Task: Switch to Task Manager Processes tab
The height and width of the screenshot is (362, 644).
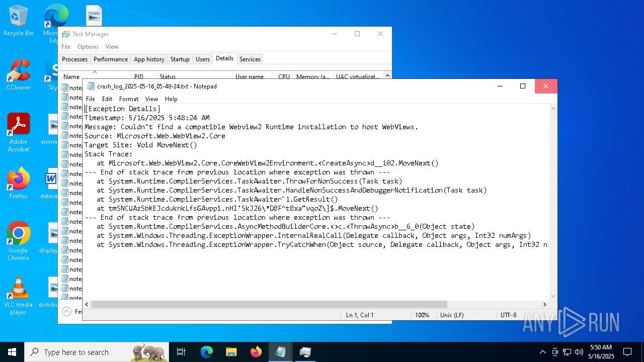Action: 74,59
